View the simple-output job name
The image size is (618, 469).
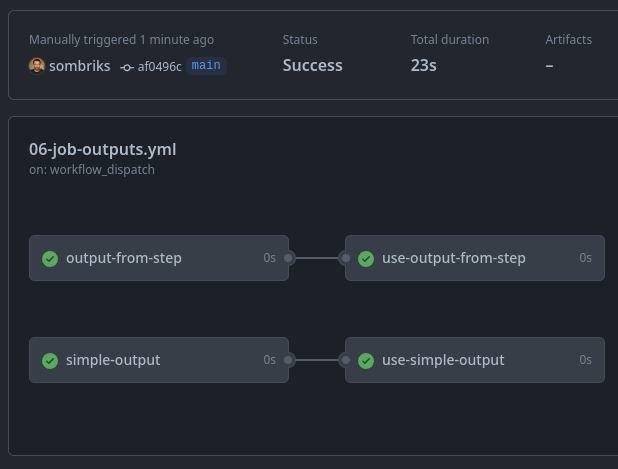coord(113,360)
